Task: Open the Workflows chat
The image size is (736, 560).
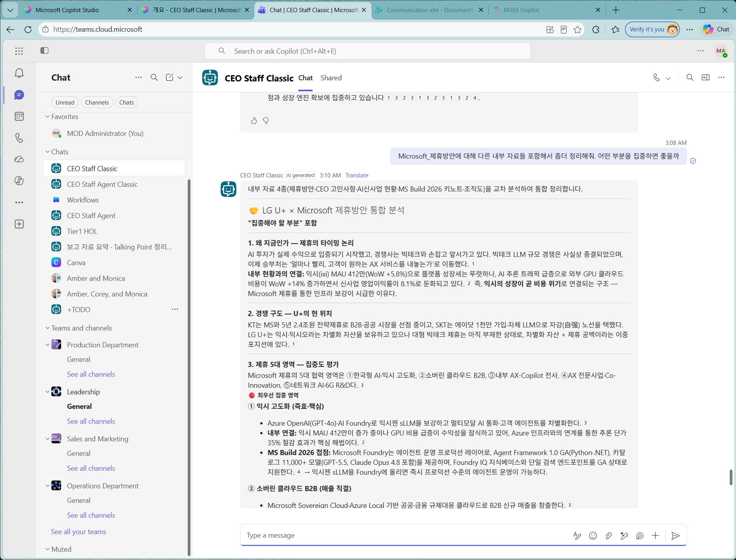Action: [114, 200]
